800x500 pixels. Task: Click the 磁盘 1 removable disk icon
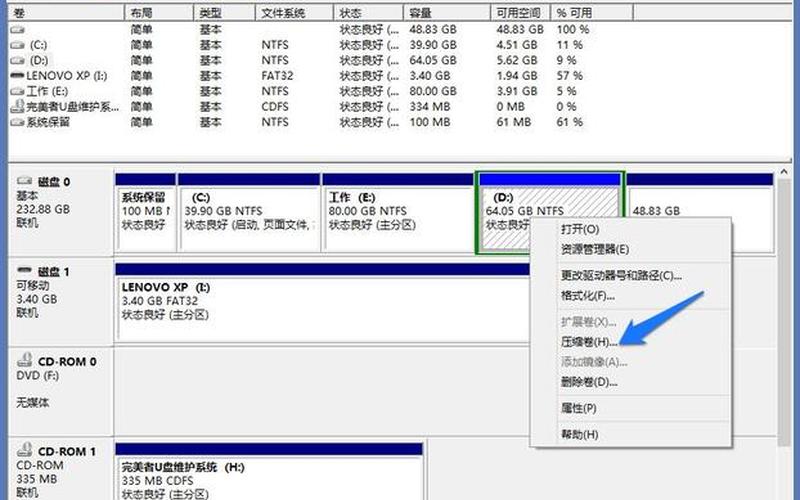point(24,270)
